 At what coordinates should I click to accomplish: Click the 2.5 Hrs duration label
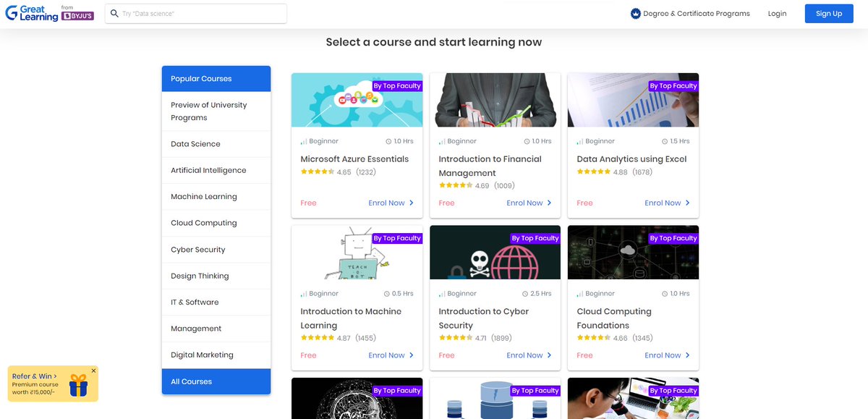point(540,294)
